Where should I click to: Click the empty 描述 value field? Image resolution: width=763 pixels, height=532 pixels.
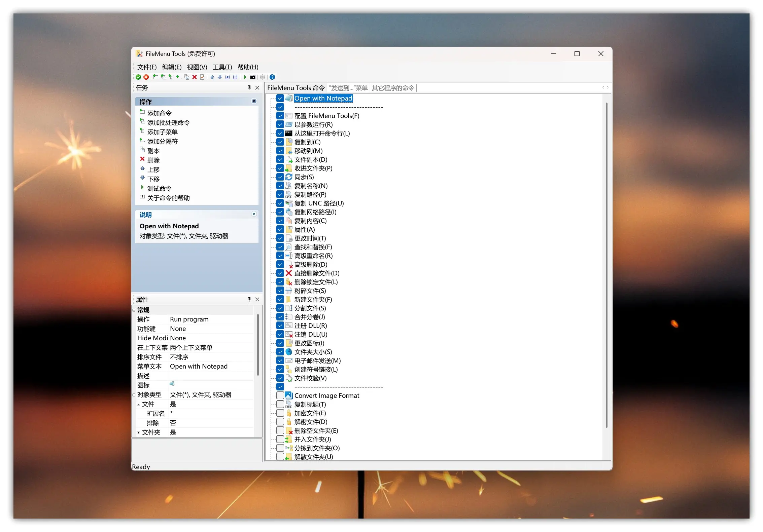211,376
